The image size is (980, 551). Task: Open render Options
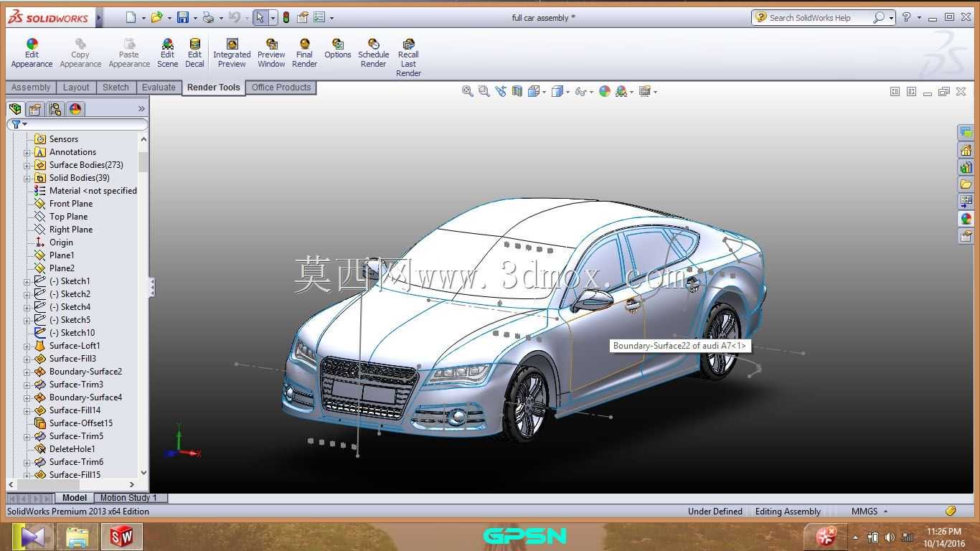click(337, 49)
